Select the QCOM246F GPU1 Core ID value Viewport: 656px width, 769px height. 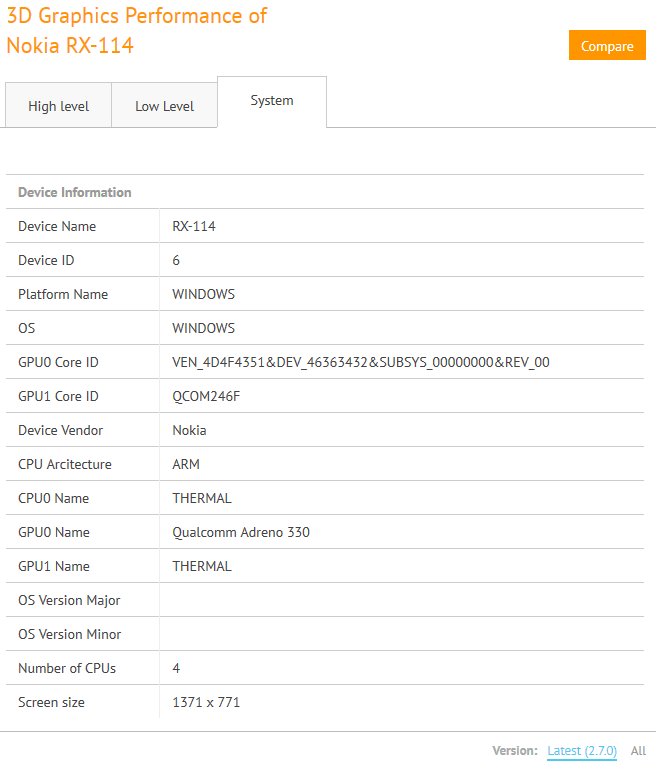pos(206,396)
